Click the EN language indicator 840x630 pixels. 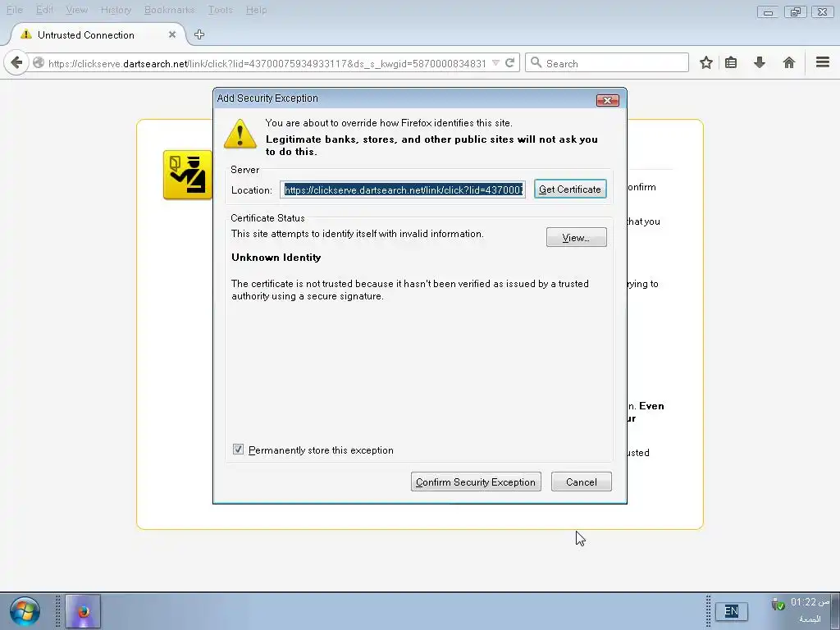coord(731,611)
